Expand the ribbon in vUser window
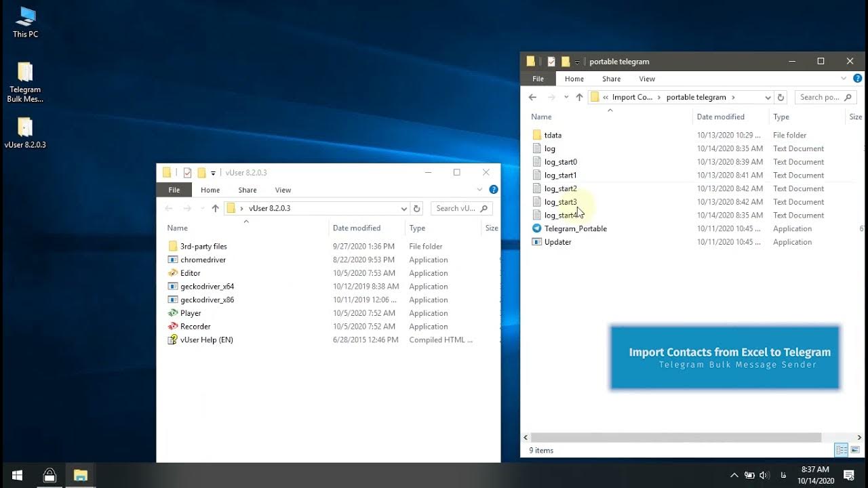This screenshot has width=868, height=488. (480, 190)
